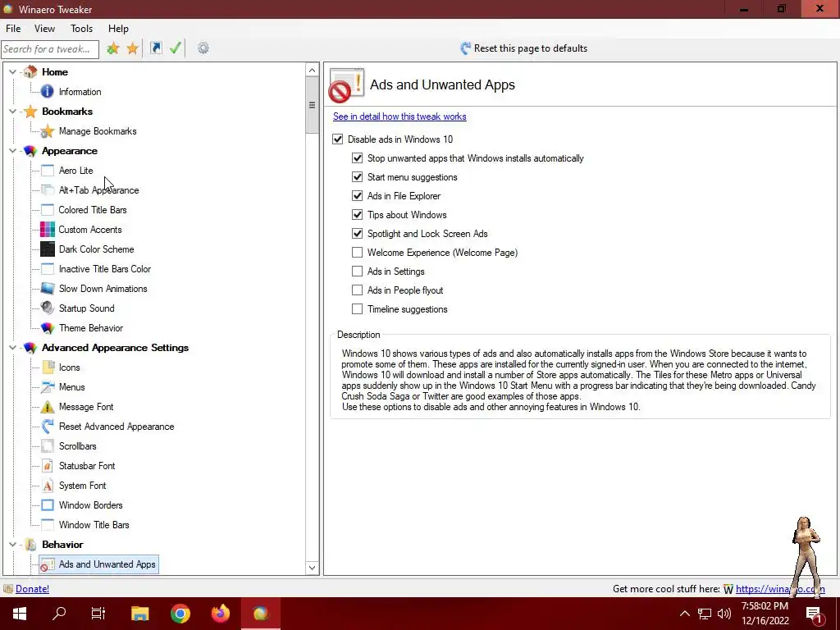Select Inactive Title Bars Color item
Viewport: 840px width, 630px height.
(104, 269)
